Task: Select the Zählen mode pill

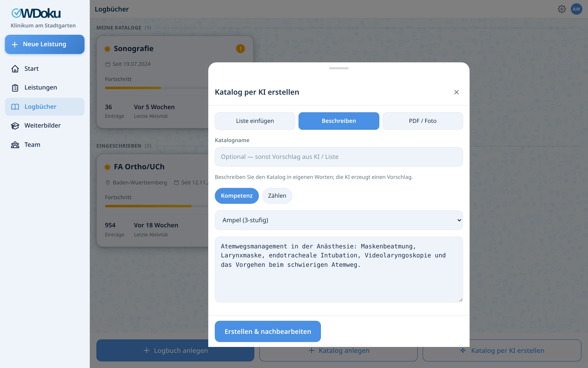Action: point(277,196)
